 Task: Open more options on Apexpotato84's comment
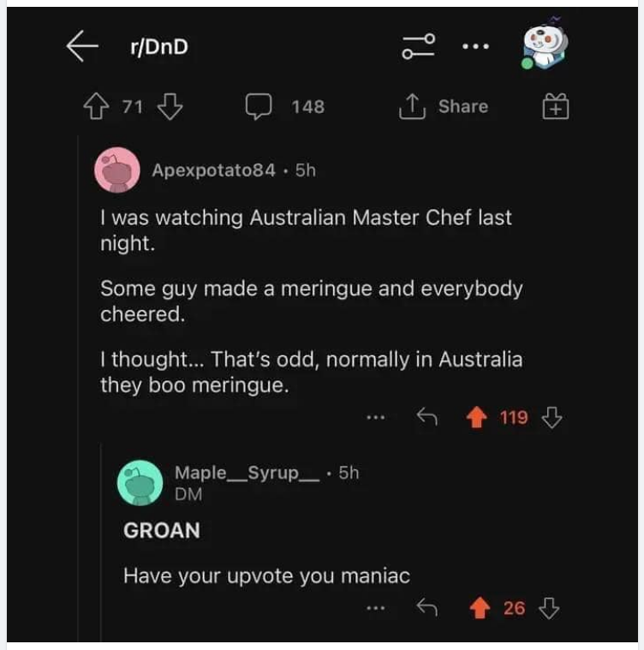(x=376, y=417)
